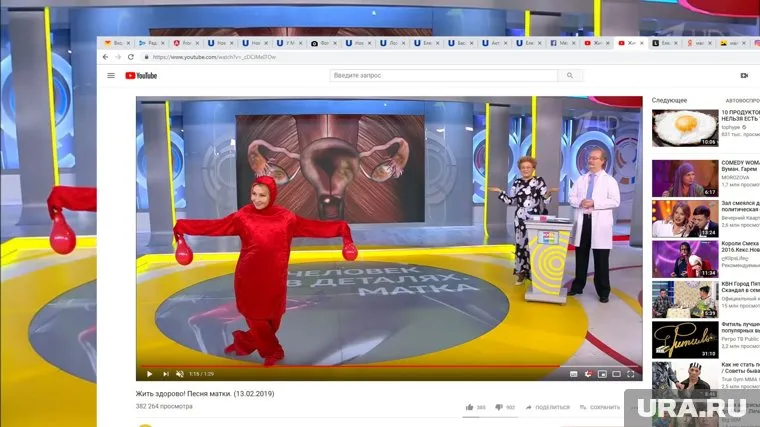Click the search magnifier button
760x427 pixels.
570,76
